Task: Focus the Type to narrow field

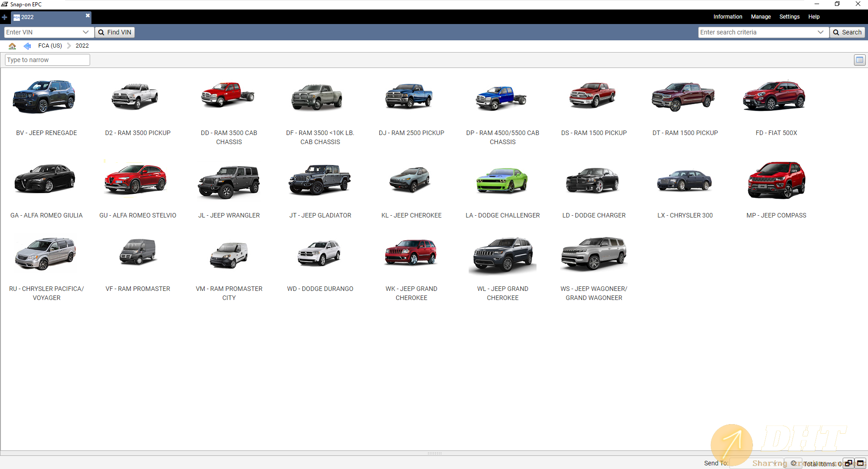Action: (47, 60)
